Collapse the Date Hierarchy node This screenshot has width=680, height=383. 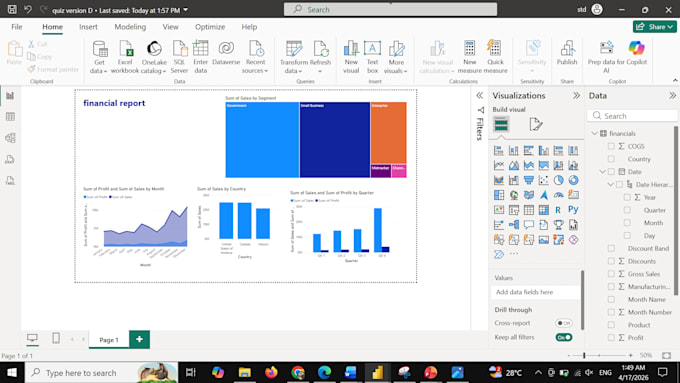pyautogui.click(x=610, y=184)
